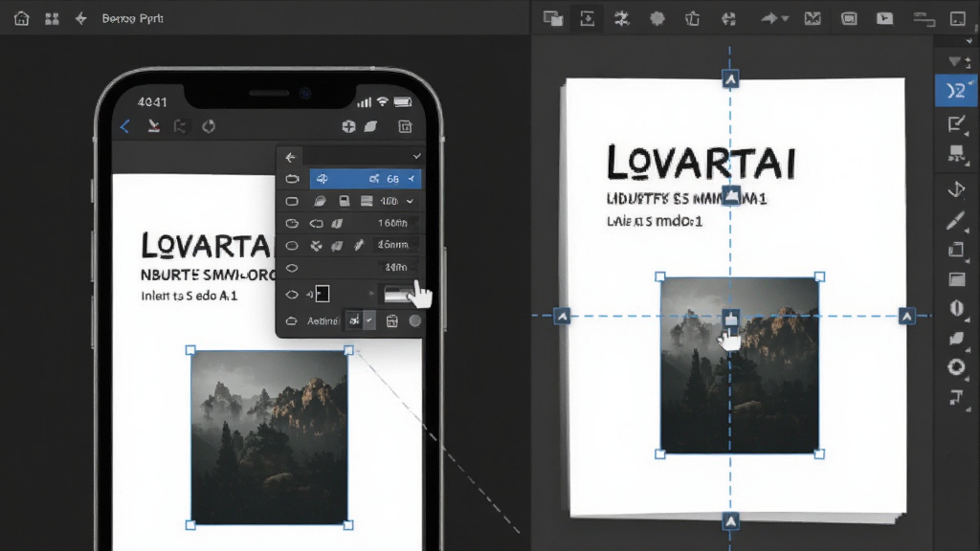This screenshot has width=980, height=551.
Task: Select the highlighted blue row showing 66
Action: click(366, 179)
